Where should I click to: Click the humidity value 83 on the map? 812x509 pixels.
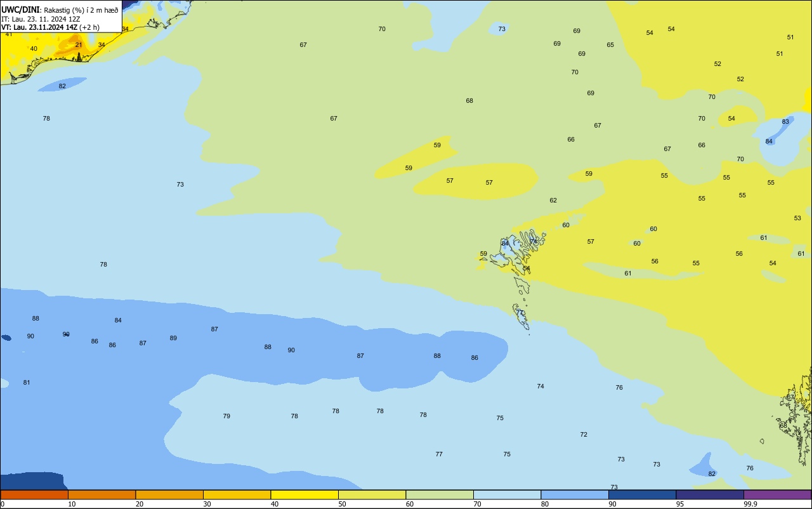pos(785,121)
